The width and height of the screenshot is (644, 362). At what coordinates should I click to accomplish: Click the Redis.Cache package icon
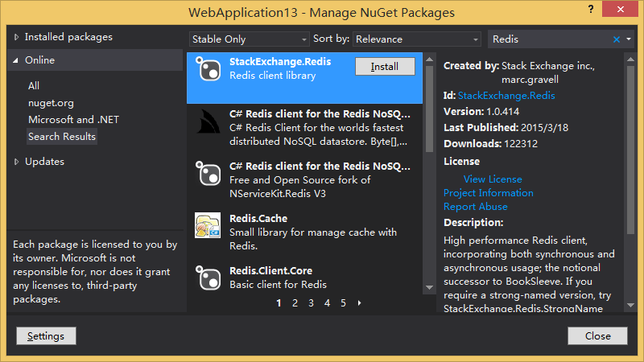click(208, 225)
